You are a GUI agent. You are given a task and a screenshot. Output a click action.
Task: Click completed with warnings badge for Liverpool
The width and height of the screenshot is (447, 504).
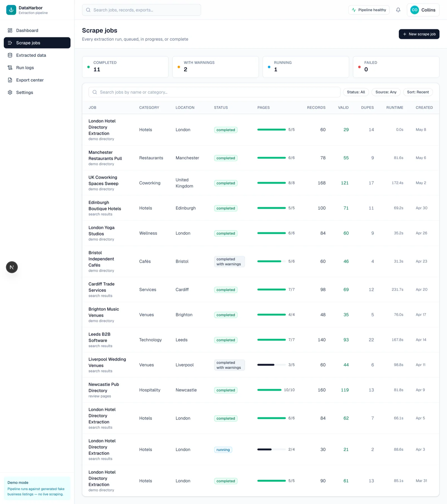(x=229, y=365)
